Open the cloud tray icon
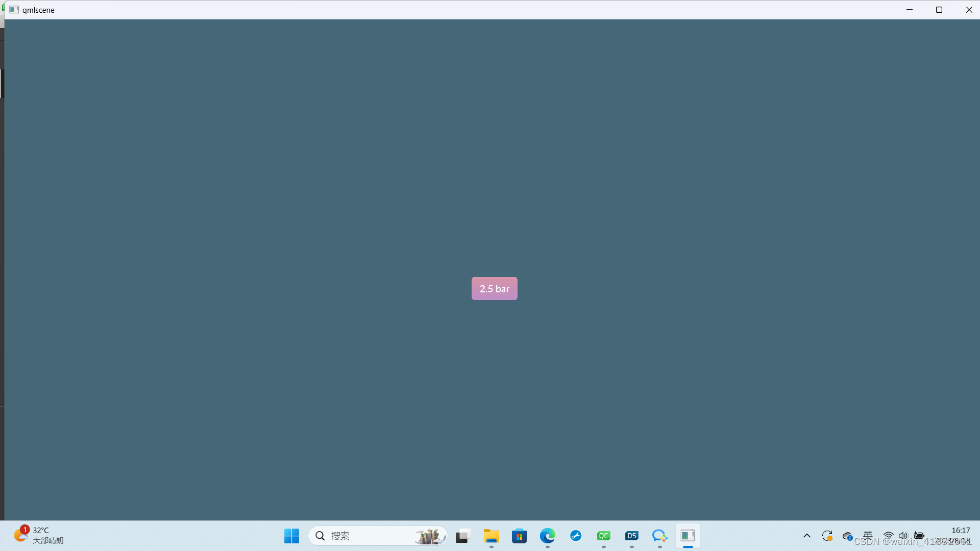Image resolution: width=980 pixels, height=551 pixels. tap(847, 536)
